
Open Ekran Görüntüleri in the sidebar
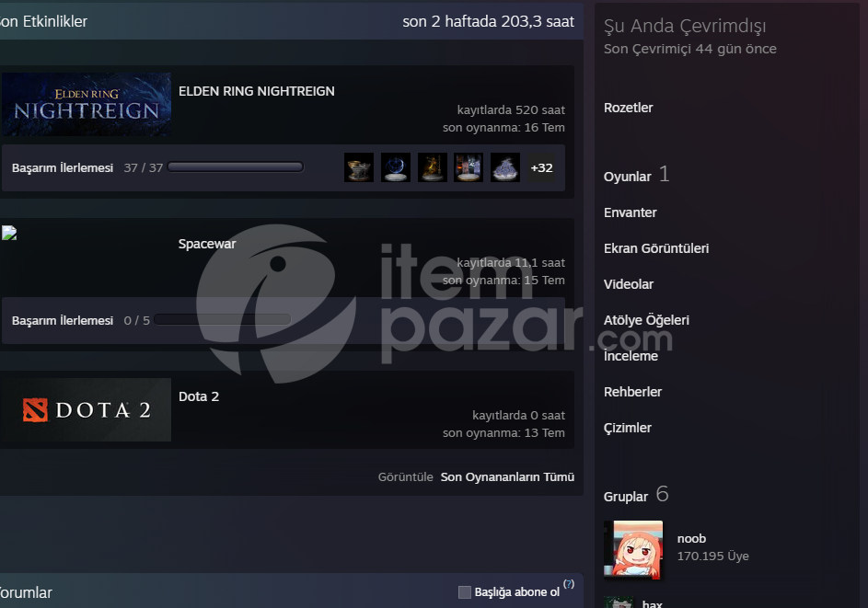(x=656, y=248)
